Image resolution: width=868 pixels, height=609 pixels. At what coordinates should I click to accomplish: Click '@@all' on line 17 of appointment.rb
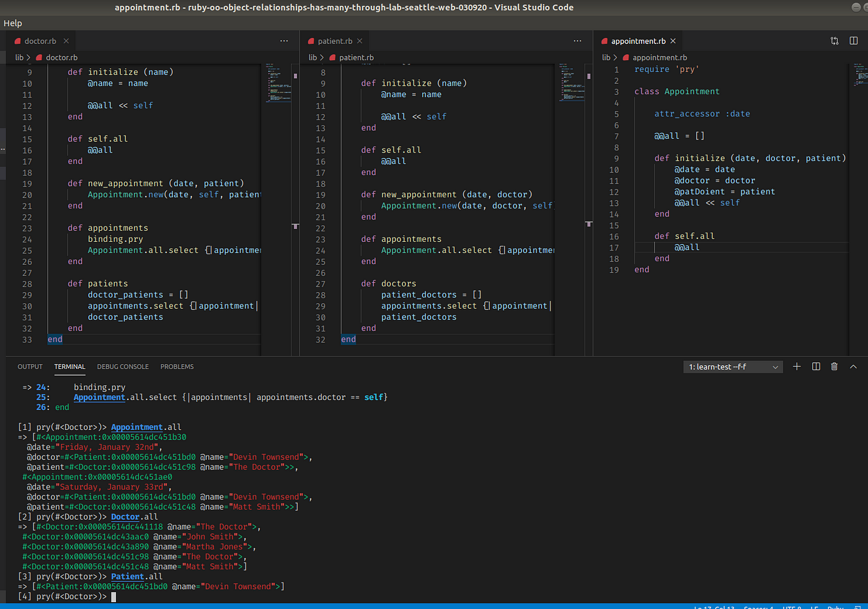point(687,247)
